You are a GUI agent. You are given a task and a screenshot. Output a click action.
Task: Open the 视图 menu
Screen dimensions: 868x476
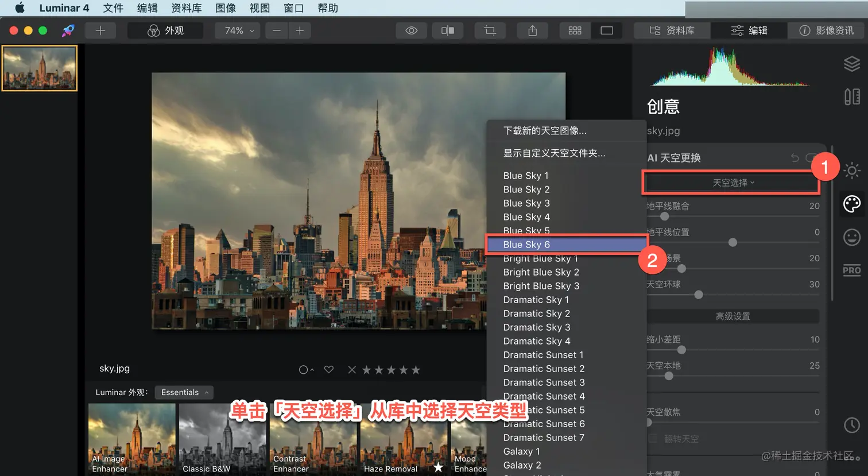click(x=259, y=8)
